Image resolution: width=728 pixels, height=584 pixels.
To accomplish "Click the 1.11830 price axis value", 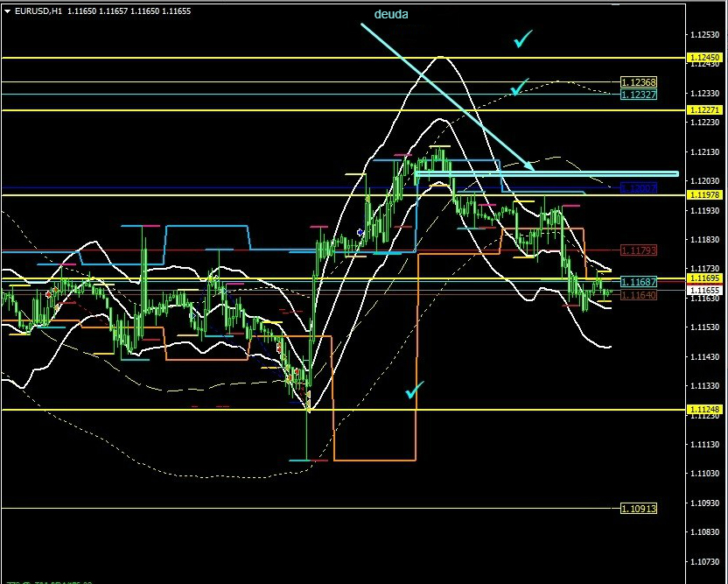I will click(x=705, y=239).
